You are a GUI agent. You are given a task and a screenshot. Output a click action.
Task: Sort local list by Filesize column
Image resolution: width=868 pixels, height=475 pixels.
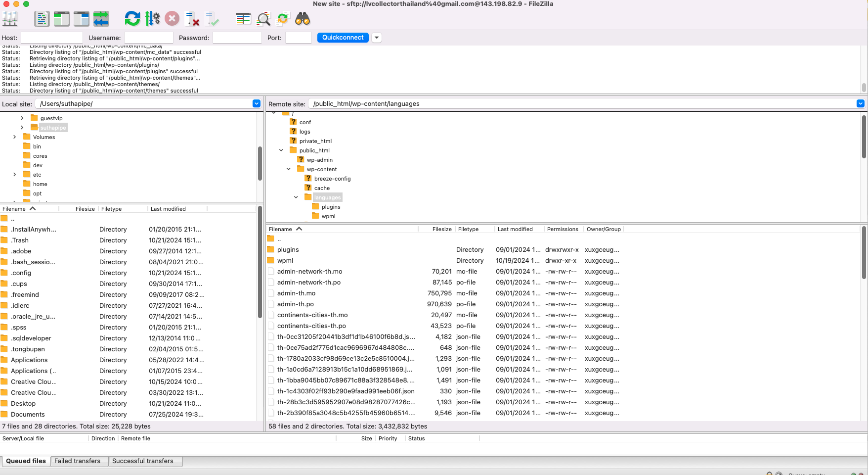(x=78, y=209)
